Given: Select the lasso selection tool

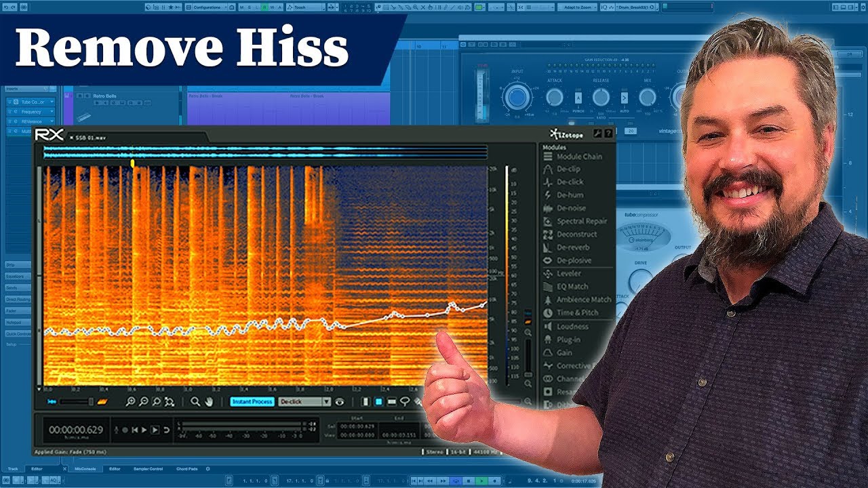Looking at the screenshot, I should pos(405,401).
